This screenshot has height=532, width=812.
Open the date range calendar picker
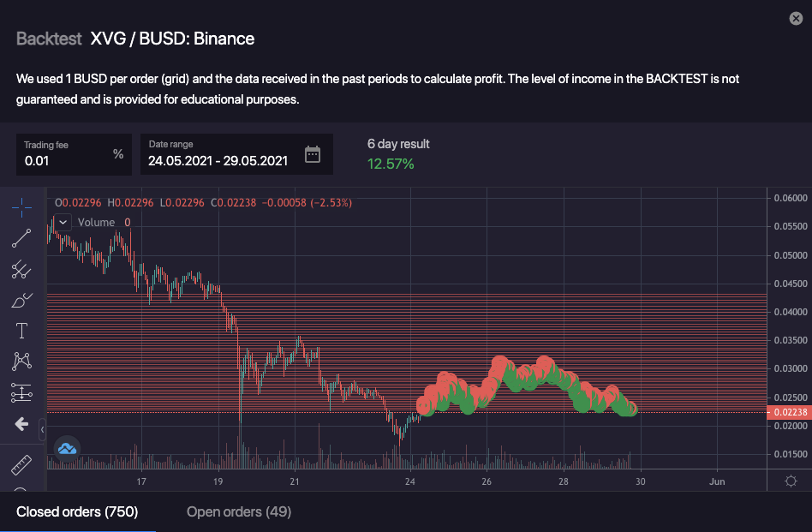313,154
